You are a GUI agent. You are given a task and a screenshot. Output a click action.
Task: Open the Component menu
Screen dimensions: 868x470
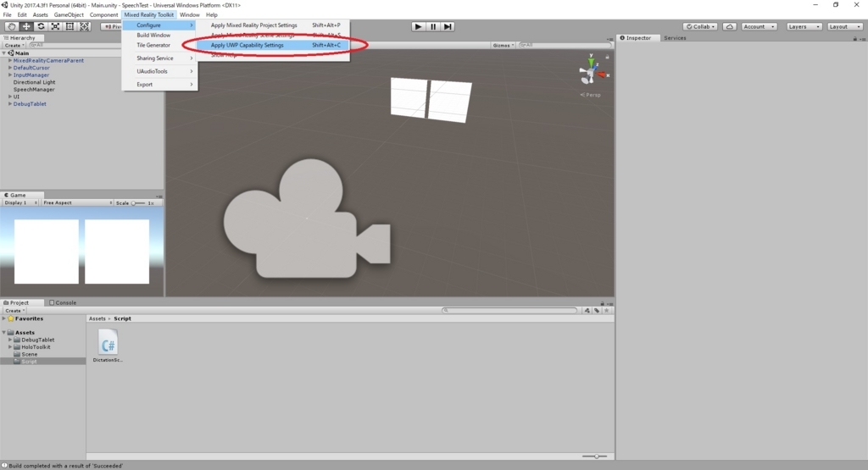103,15
